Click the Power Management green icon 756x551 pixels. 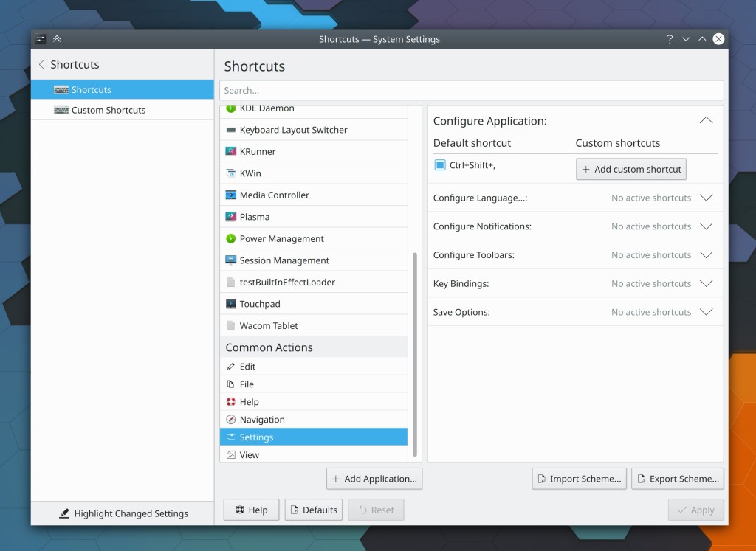(x=231, y=239)
